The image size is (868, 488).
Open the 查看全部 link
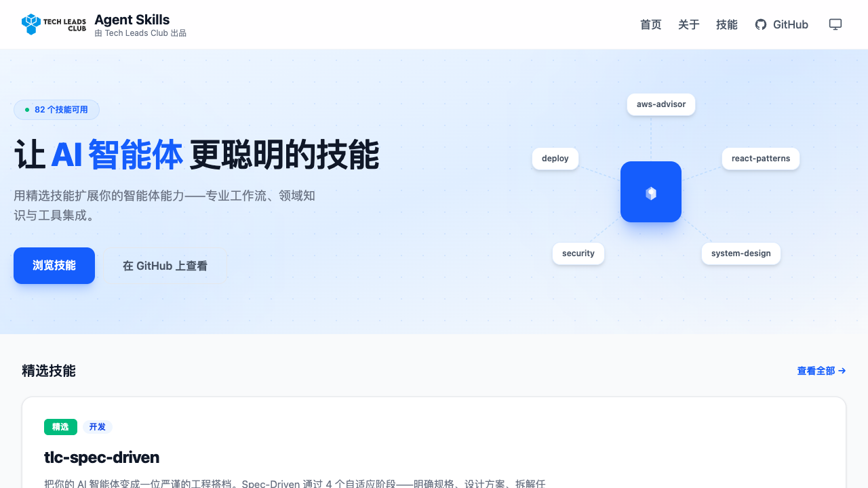click(821, 371)
